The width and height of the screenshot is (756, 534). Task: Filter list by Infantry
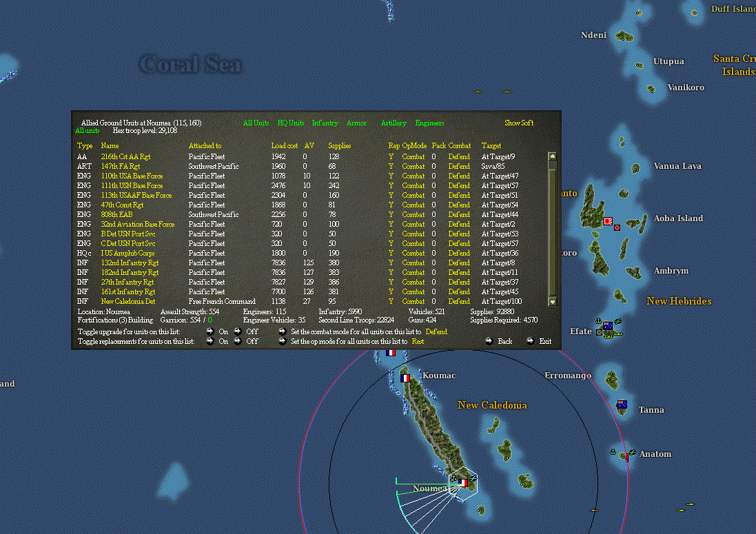click(x=325, y=123)
